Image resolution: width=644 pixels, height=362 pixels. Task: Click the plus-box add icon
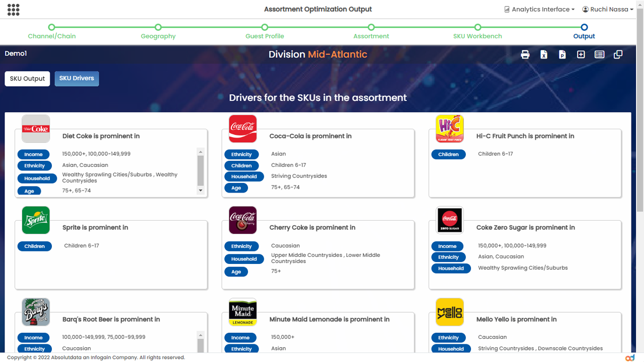(581, 54)
